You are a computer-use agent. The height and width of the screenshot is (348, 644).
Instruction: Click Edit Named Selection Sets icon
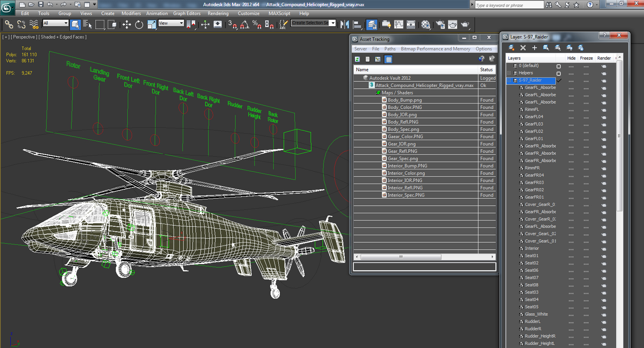(x=283, y=24)
